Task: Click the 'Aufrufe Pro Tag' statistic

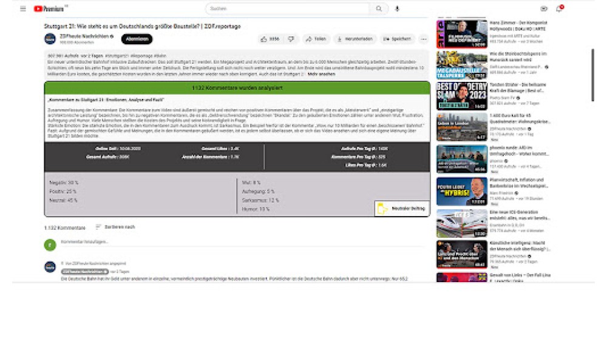Action: (x=364, y=149)
